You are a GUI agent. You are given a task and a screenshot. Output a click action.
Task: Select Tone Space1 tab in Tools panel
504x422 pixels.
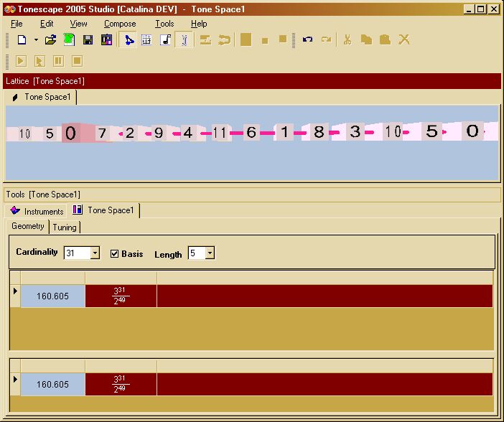point(103,210)
